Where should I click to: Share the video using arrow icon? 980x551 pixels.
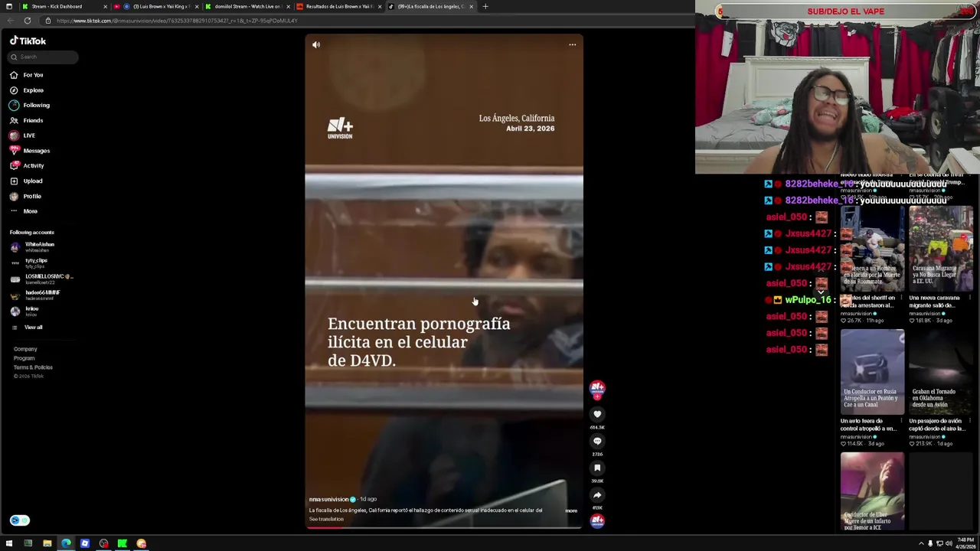coord(597,494)
